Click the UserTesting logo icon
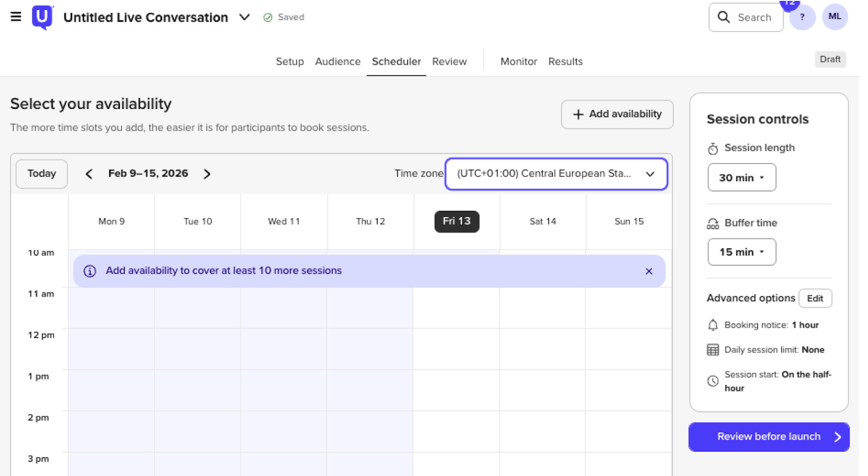The height and width of the screenshot is (476, 868). coord(42,17)
